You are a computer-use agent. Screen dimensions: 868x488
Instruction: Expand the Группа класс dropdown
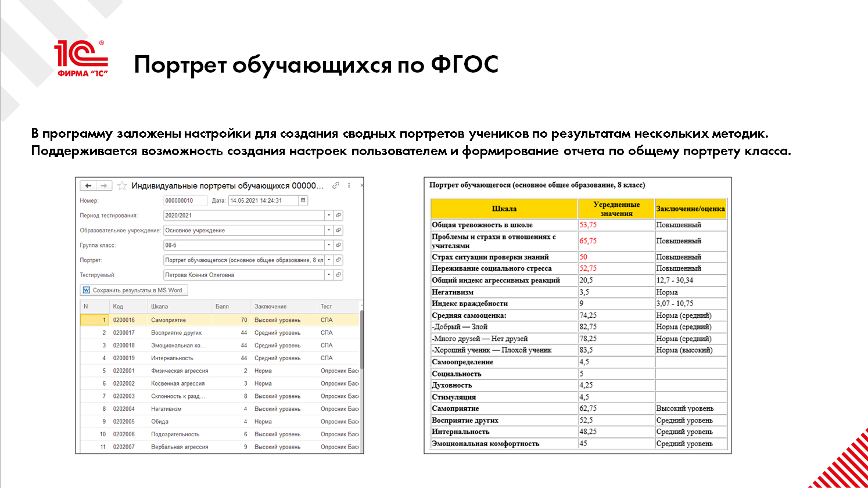point(329,245)
